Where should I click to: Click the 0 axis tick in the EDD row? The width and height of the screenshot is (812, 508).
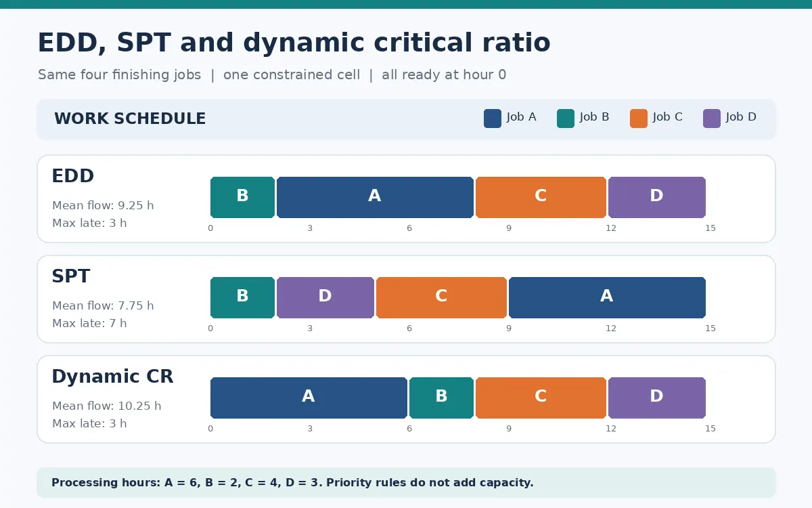click(x=210, y=228)
